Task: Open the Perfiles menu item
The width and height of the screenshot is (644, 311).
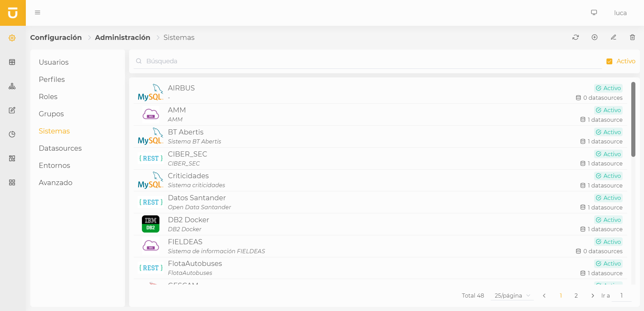Action: click(52, 79)
